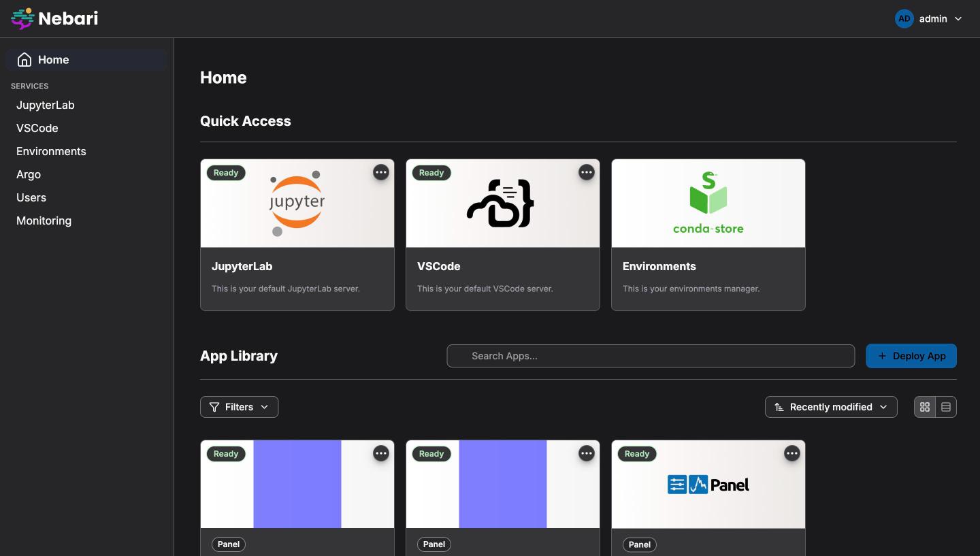The image size is (980, 556).
Task: Open Environments in the sidebar
Action: click(x=51, y=151)
